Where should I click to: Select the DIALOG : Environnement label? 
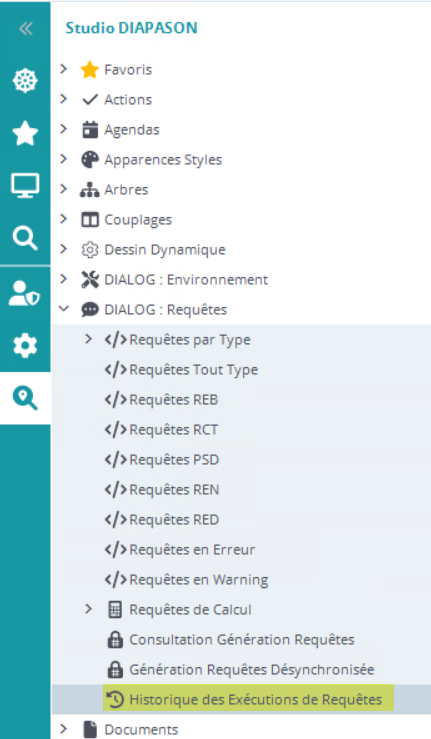186,279
